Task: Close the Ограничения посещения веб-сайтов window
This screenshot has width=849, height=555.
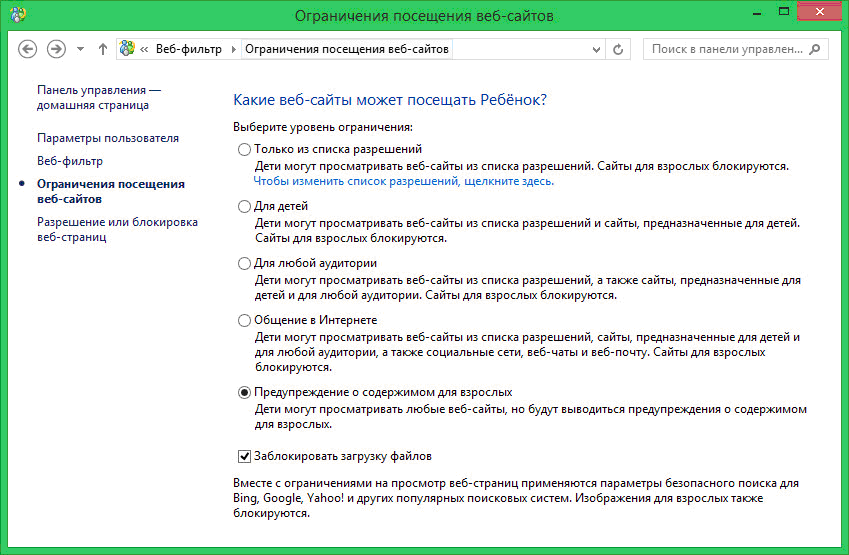Action: [x=819, y=12]
